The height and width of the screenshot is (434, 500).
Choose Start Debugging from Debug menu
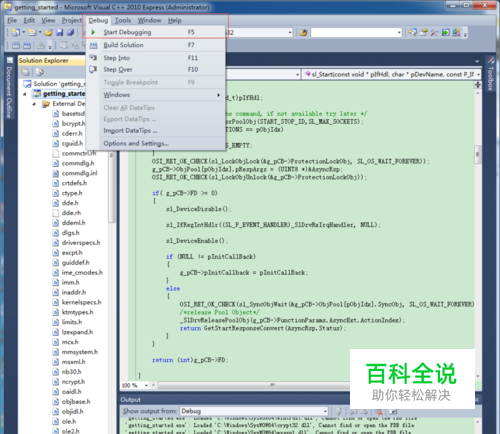156,32
